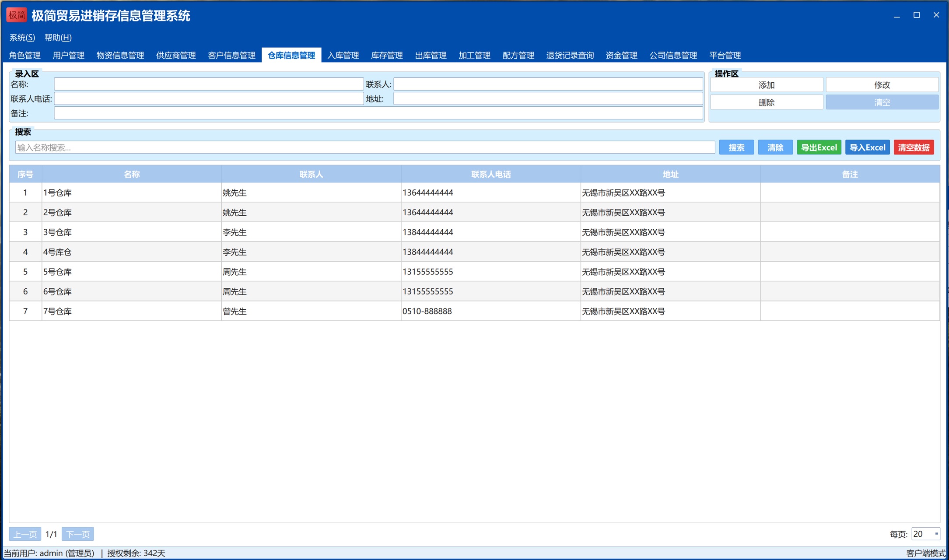The width and height of the screenshot is (949, 560).
Task: Click the 清除 button
Action: (775, 147)
